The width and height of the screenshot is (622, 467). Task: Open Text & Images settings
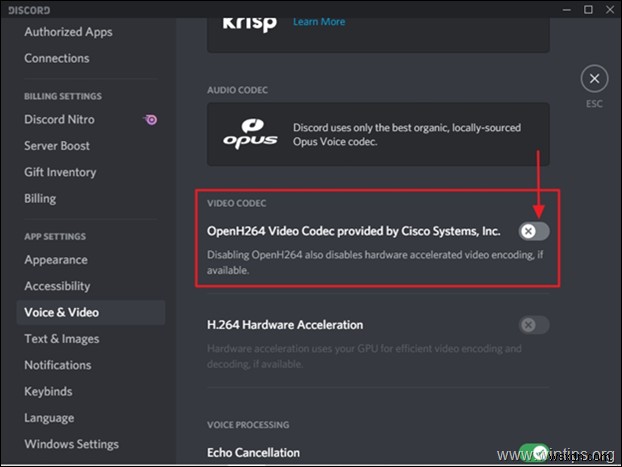tap(63, 339)
